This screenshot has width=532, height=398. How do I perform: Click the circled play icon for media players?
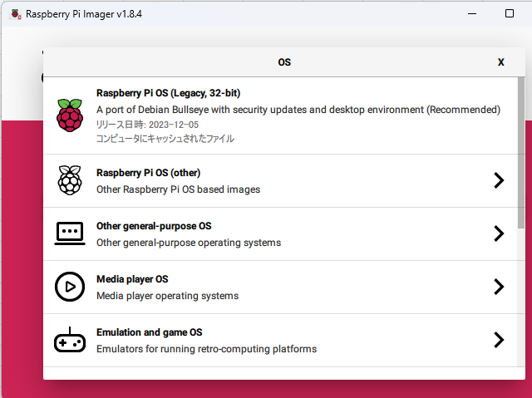[x=70, y=287]
